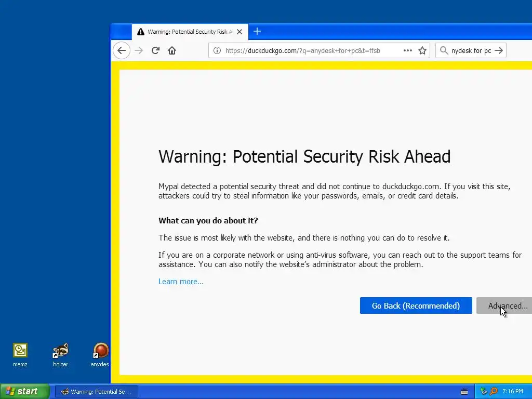Close the Warning: Potential Security Risk tab
Image resolution: width=532 pixels, height=399 pixels.
pos(240,32)
